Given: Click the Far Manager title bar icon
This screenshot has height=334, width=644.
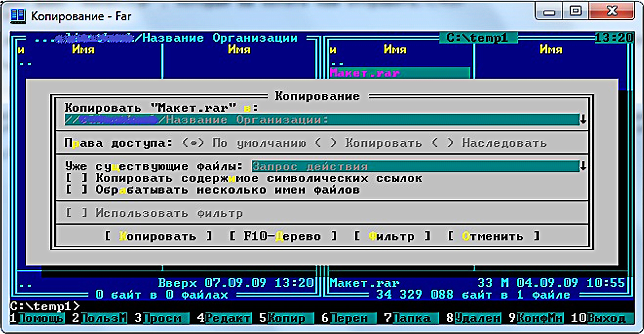Looking at the screenshot, I should [x=18, y=16].
